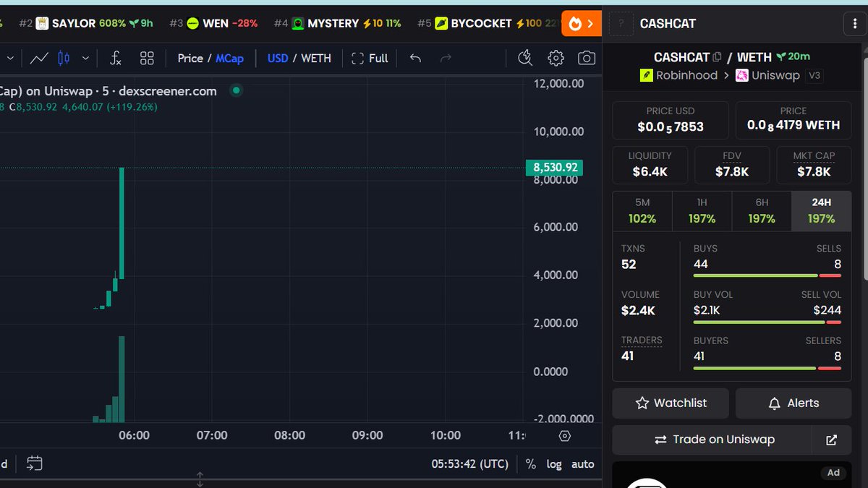The width and height of the screenshot is (868, 488).
Task: Open trending token #3 WEN
Action: (x=213, y=23)
